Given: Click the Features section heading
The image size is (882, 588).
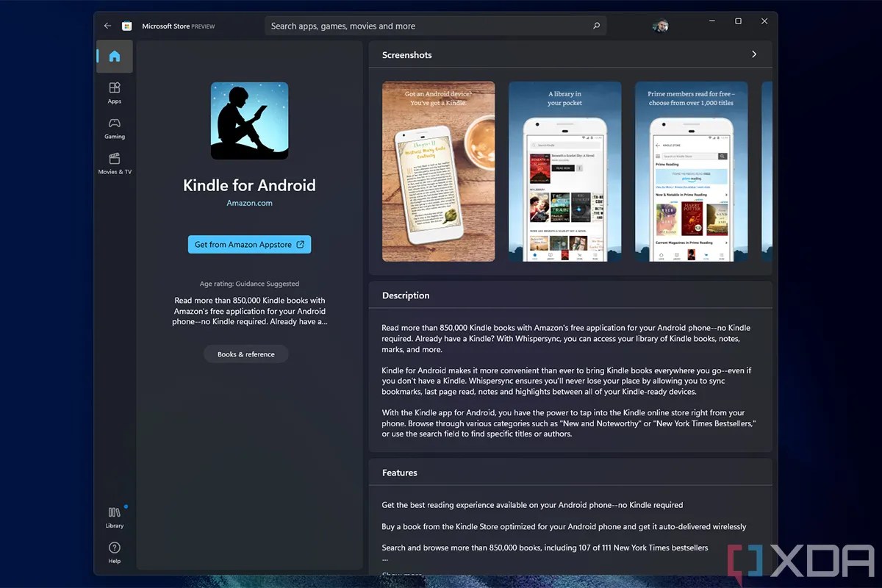Looking at the screenshot, I should (400, 473).
